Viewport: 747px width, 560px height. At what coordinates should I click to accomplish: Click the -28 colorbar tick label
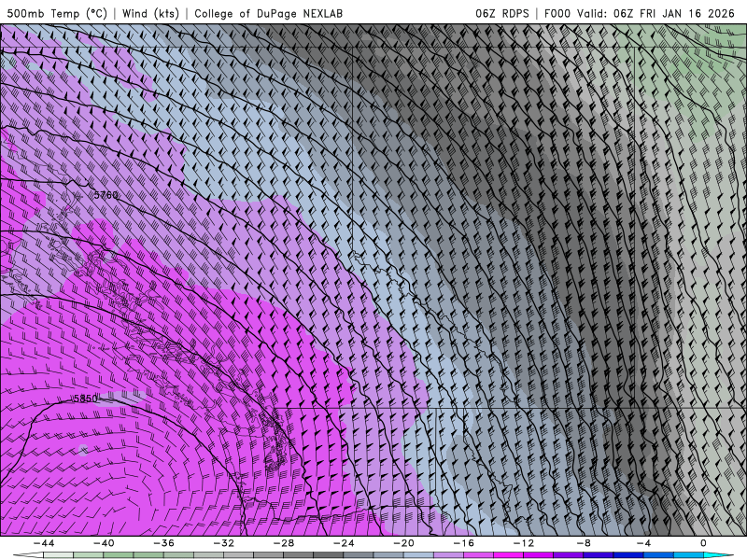pyautogui.click(x=284, y=543)
